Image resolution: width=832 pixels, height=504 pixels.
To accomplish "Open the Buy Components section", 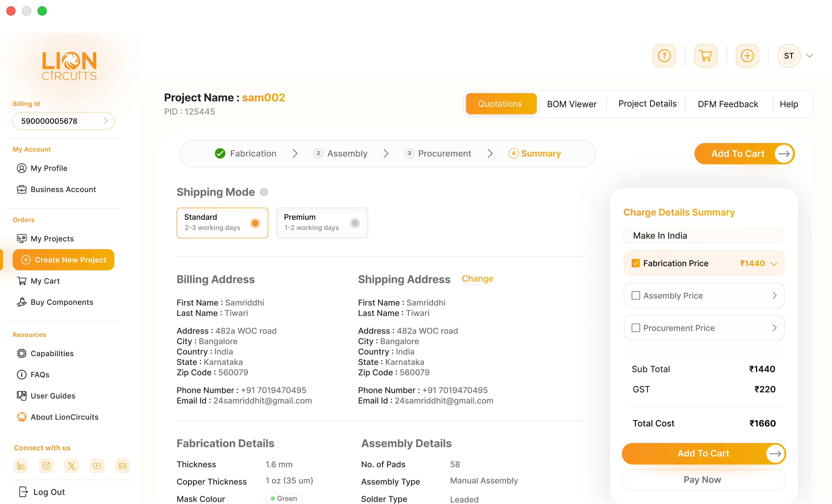I will click(x=62, y=302).
